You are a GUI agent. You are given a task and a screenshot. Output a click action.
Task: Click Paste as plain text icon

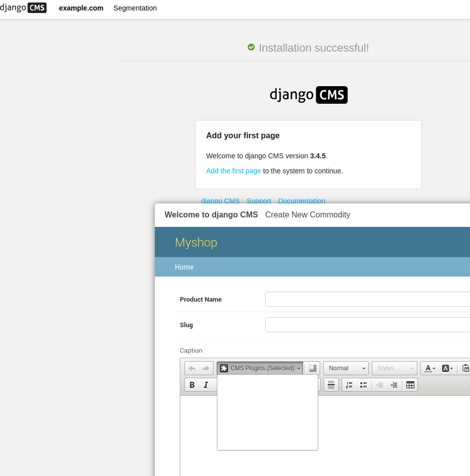(x=466, y=369)
